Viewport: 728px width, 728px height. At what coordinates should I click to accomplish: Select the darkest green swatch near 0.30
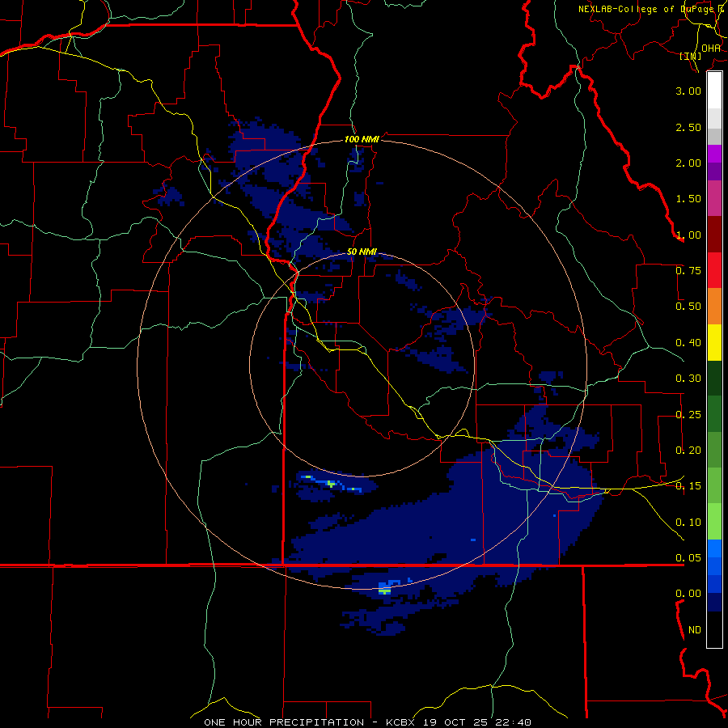point(714,378)
